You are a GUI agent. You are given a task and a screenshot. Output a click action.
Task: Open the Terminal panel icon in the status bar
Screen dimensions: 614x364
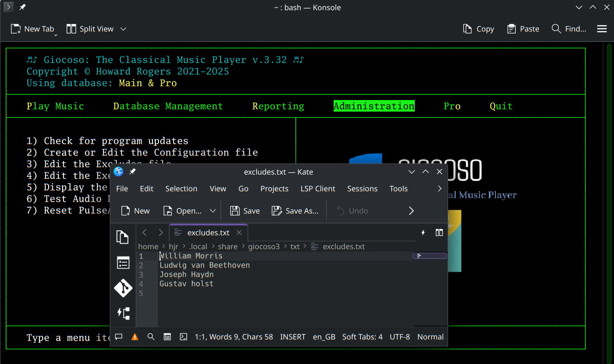point(183,337)
